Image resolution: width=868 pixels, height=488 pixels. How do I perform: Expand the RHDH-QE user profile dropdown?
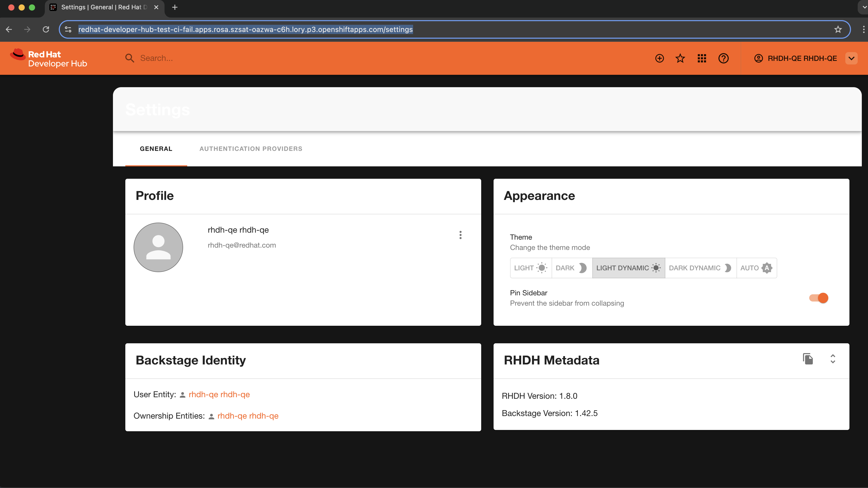(851, 58)
